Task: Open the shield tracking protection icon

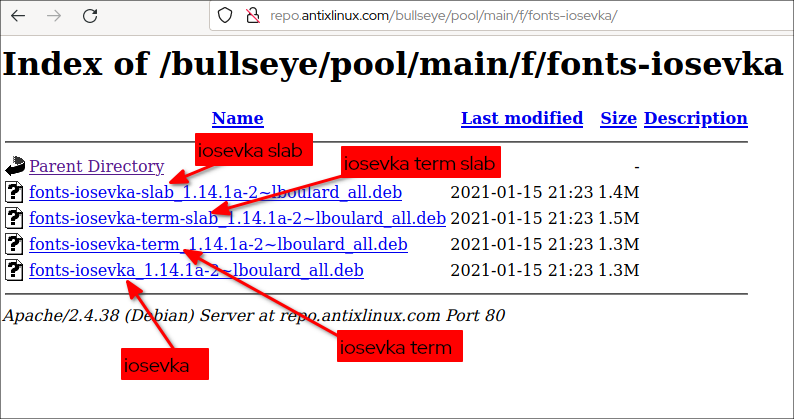Action: [225, 16]
